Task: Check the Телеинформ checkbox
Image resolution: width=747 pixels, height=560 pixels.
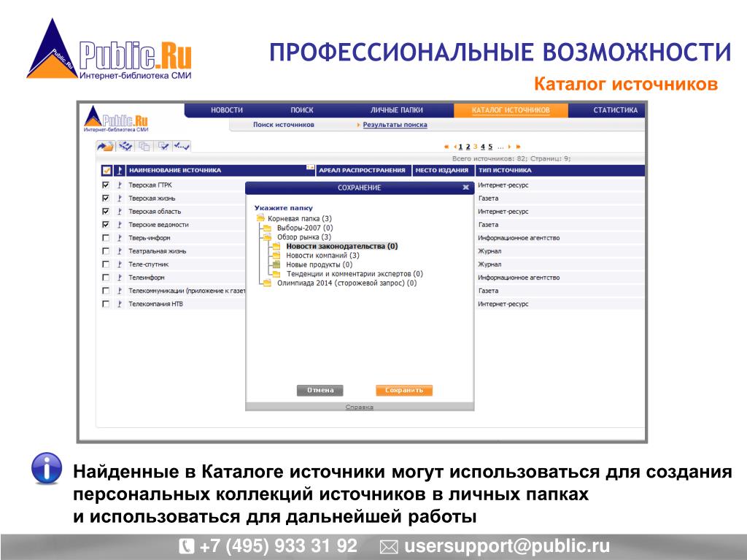Action: click(x=106, y=277)
